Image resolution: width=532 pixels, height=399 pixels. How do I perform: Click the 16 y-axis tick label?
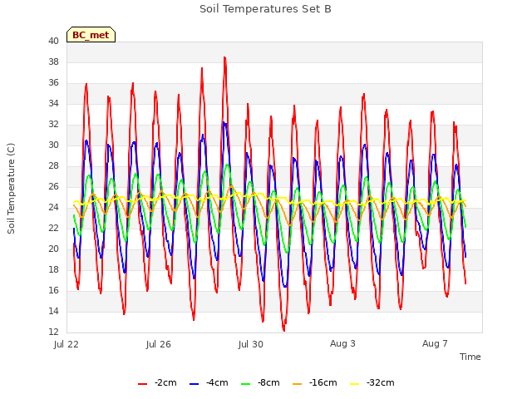pyautogui.click(x=53, y=290)
